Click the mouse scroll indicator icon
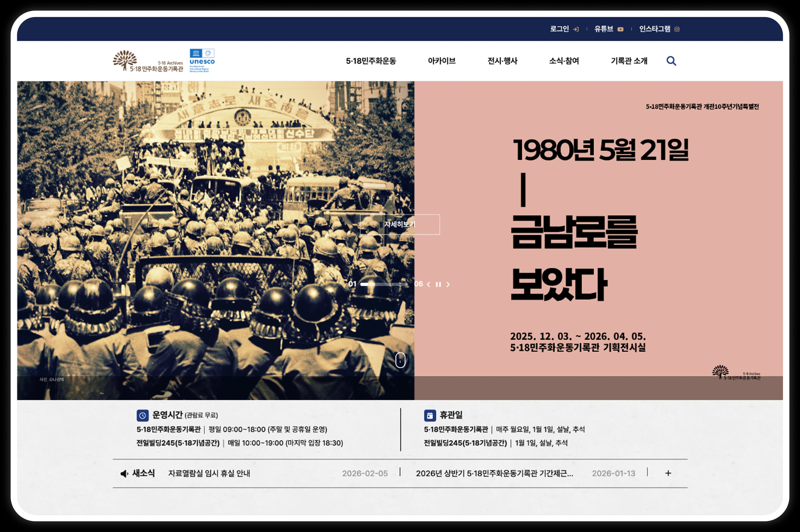The image size is (800, 532). tap(400, 360)
